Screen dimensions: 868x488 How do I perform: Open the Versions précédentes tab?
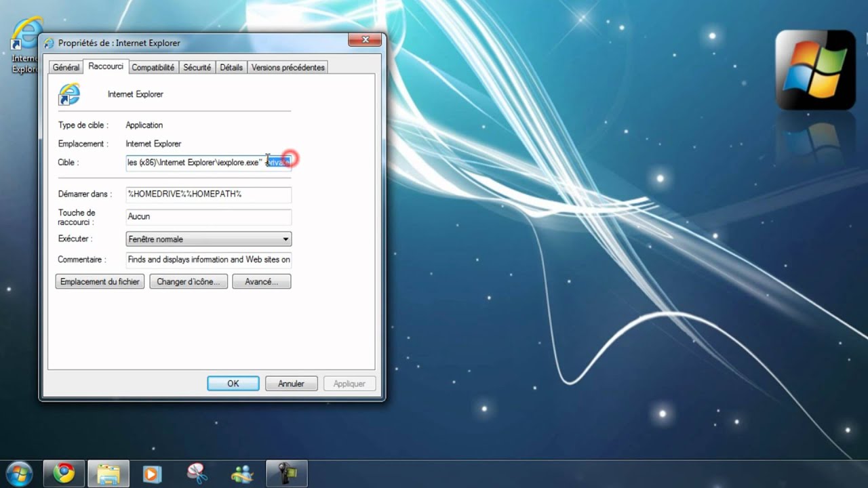[288, 67]
